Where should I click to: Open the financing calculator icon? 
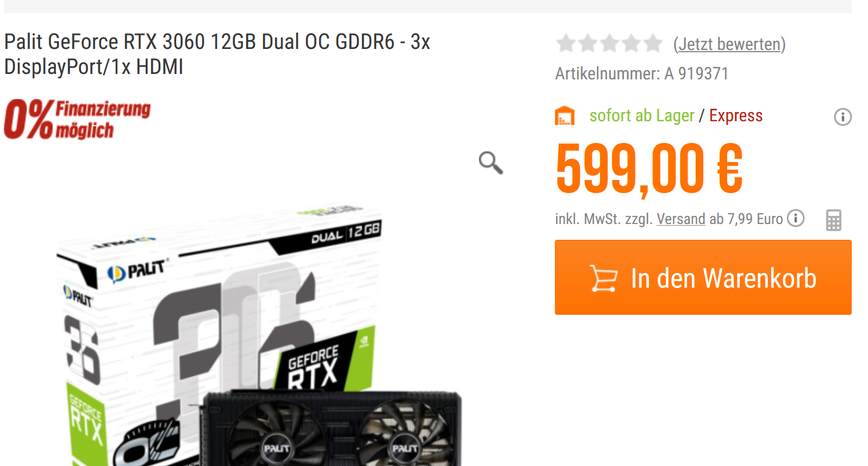[x=833, y=220]
